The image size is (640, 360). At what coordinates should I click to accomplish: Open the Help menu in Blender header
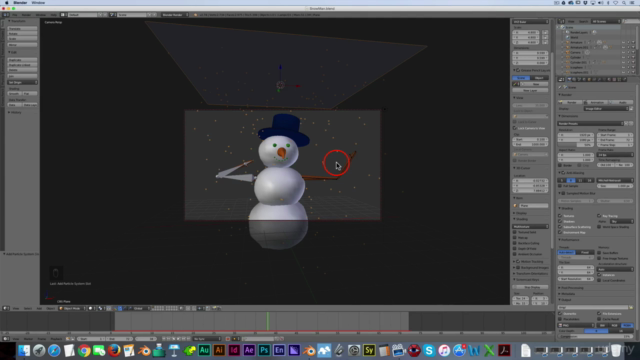(53, 15)
